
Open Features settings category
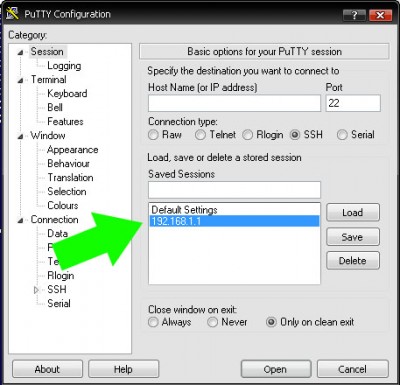pyautogui.click(x=65, y=122)
